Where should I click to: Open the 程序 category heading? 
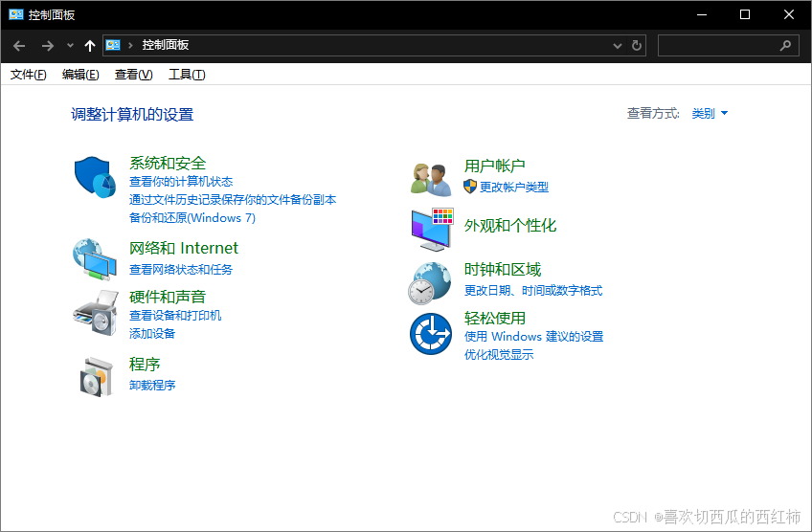coord(145,364)
